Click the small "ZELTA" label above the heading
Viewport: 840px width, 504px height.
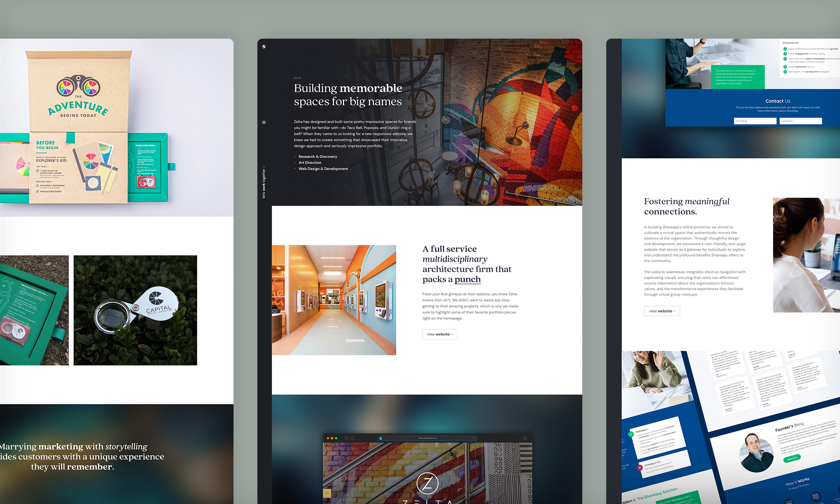pyautogui.click(x=297, y=78)
